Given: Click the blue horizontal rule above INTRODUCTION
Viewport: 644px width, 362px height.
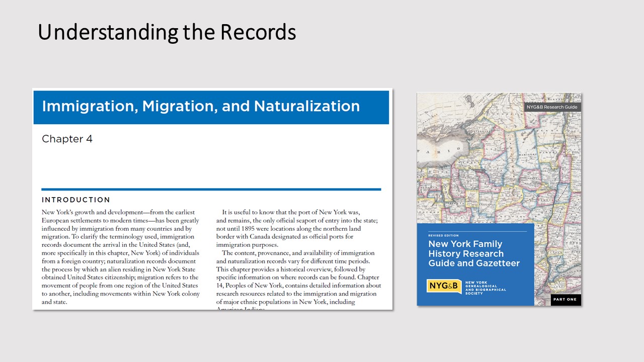Looking at the screenshot, I should coord(211,190).
